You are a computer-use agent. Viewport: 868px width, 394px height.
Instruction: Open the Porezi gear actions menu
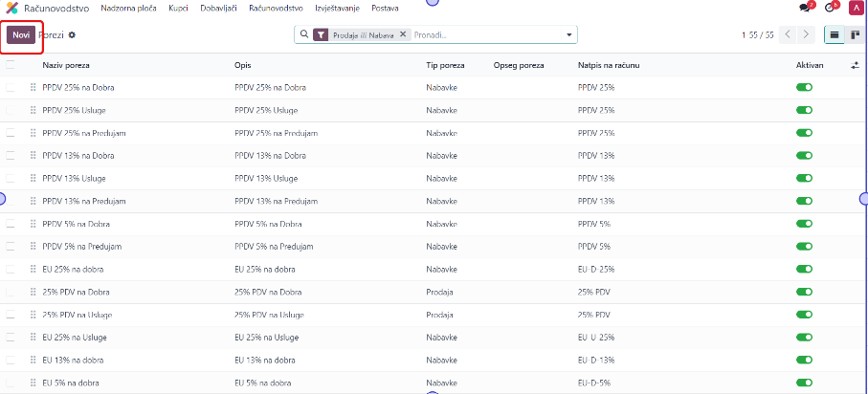coord(72,34)
